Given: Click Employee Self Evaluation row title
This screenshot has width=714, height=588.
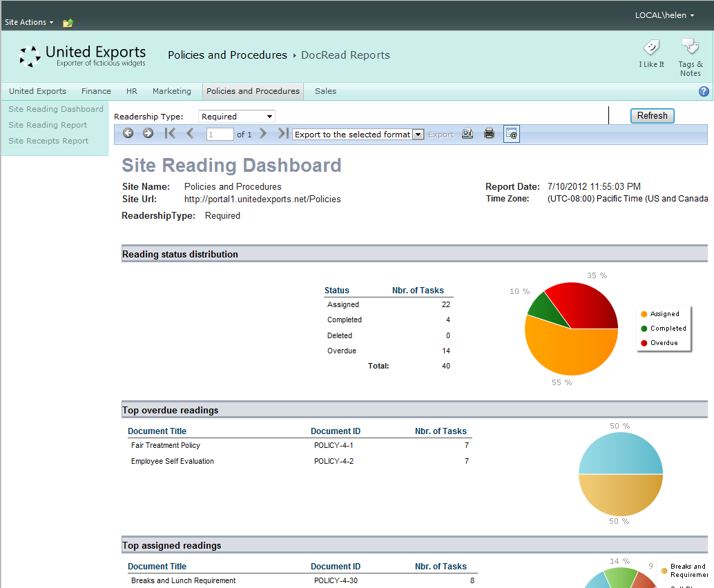Looking at the screenshot, I should pyautogui.click(x=172, y=462).
